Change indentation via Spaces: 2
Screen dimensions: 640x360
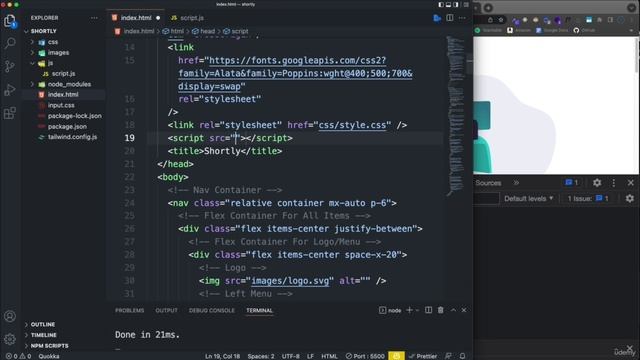[x=261, y=356]
